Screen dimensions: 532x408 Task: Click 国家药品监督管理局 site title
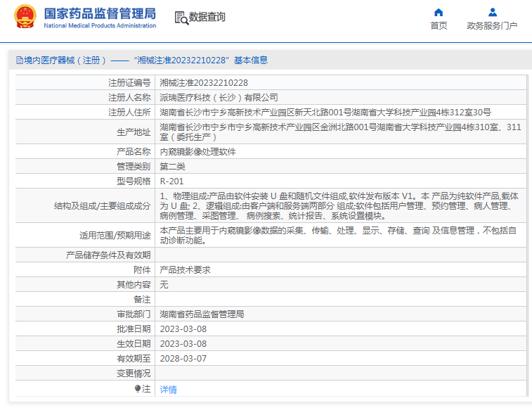(100, 13)
